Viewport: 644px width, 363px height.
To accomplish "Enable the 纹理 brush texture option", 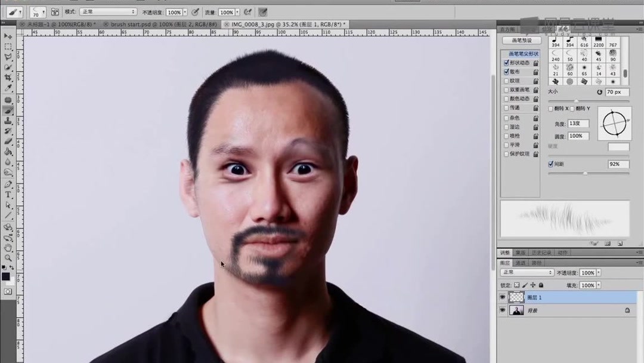I will pyautogui.click(x=507, y=81).
